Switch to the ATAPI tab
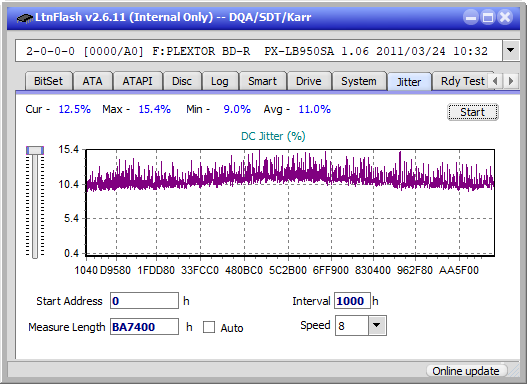The image size is (527, 384). click(137, 81)
